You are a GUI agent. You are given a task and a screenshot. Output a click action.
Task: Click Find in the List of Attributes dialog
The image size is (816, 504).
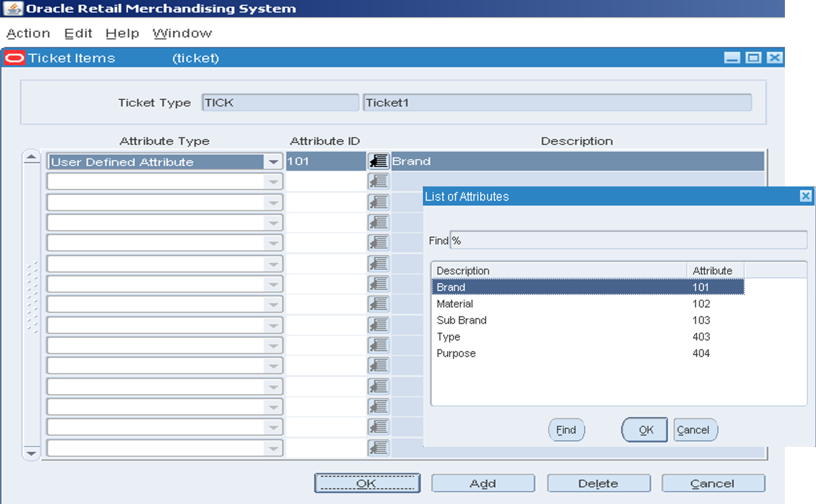pyautogui.click(x=565, y=429)
